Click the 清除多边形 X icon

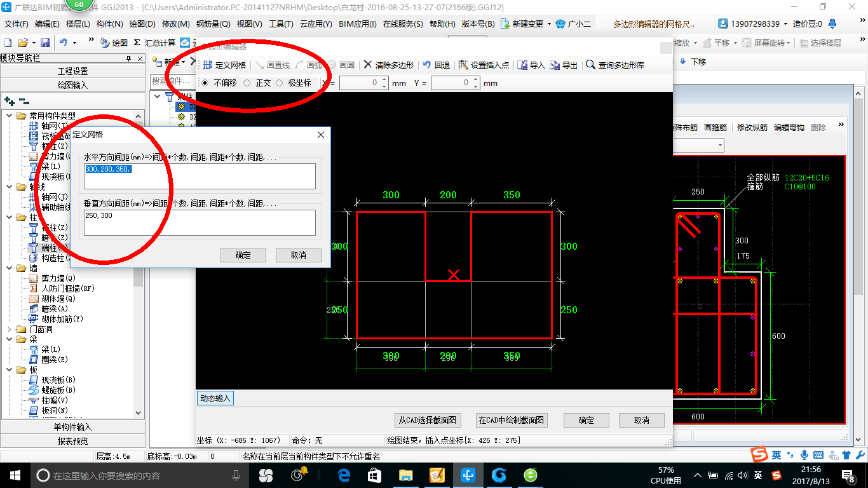[368, 65]
